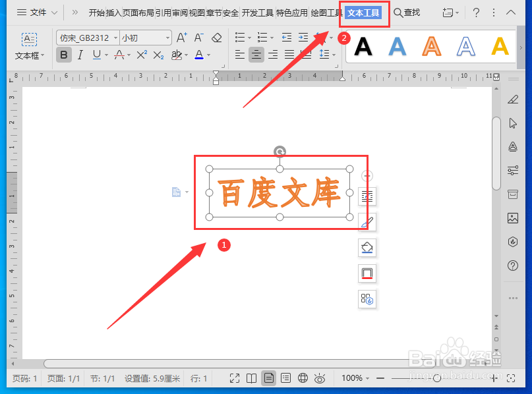The height and width of the screenshot is (394, 532).
Task: Apply the yellow fill text style
Action: 500,47
